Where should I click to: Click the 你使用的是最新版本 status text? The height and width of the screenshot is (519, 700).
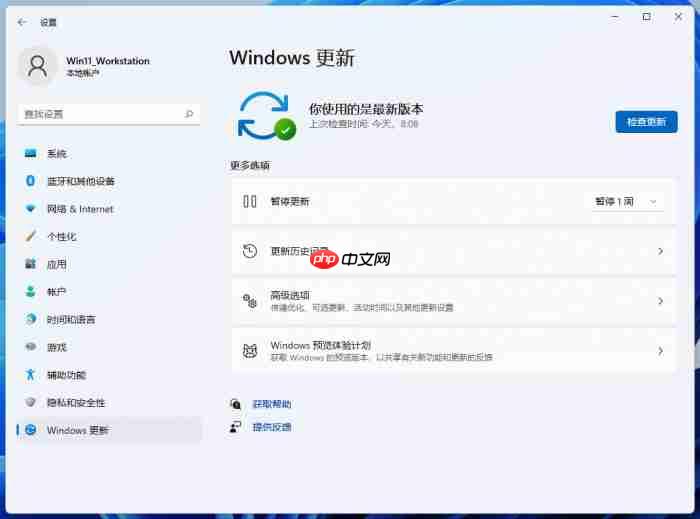point(366,109)
